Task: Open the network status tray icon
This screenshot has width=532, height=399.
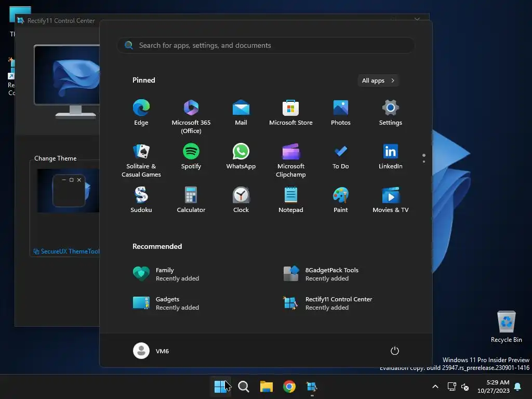Action: tap(451, 387)
